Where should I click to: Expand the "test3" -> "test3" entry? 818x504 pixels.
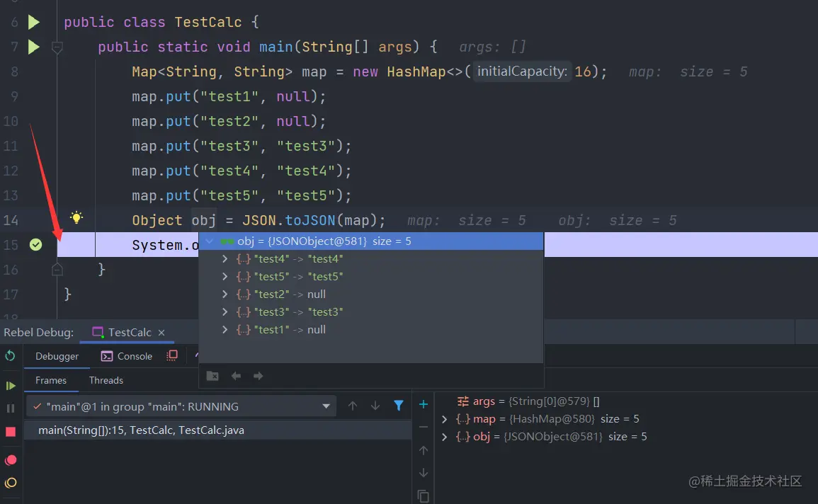click(x=225, y=312)
